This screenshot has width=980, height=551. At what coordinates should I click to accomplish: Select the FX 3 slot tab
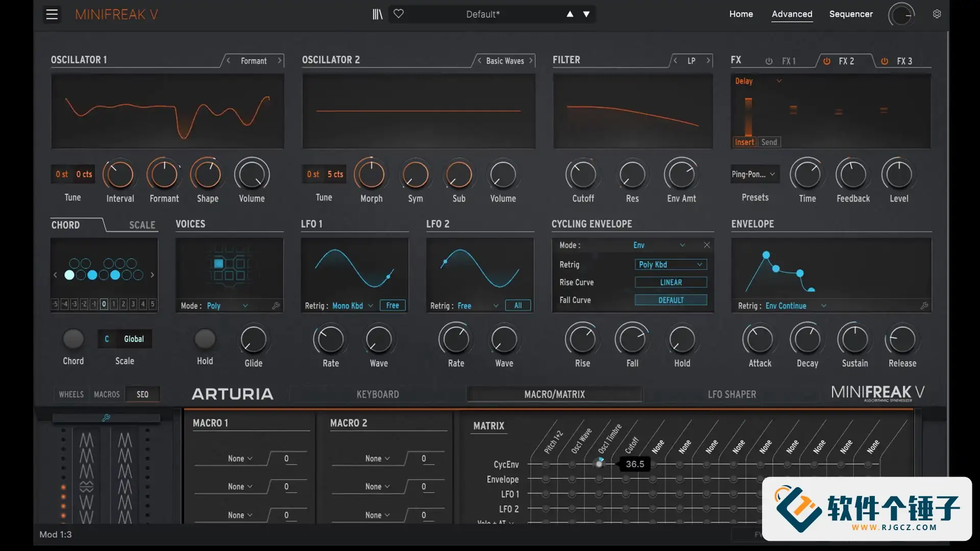[904, 61]
